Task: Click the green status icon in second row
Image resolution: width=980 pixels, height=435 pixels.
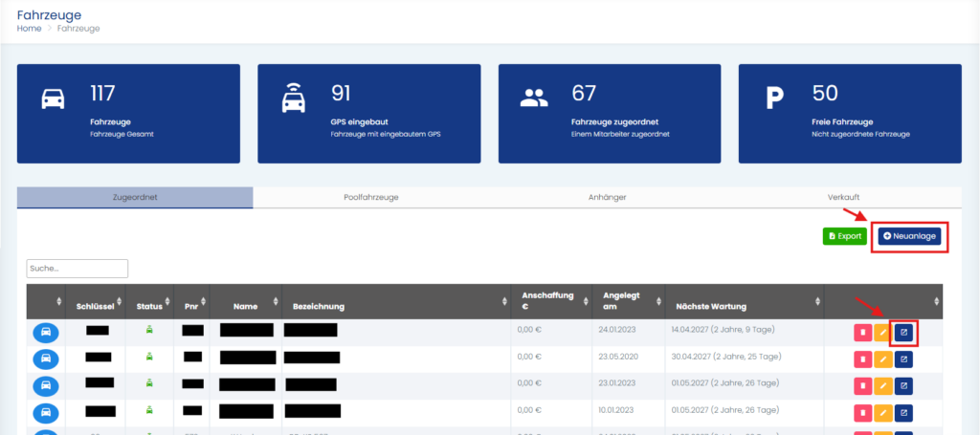Action: click(148, 357)
